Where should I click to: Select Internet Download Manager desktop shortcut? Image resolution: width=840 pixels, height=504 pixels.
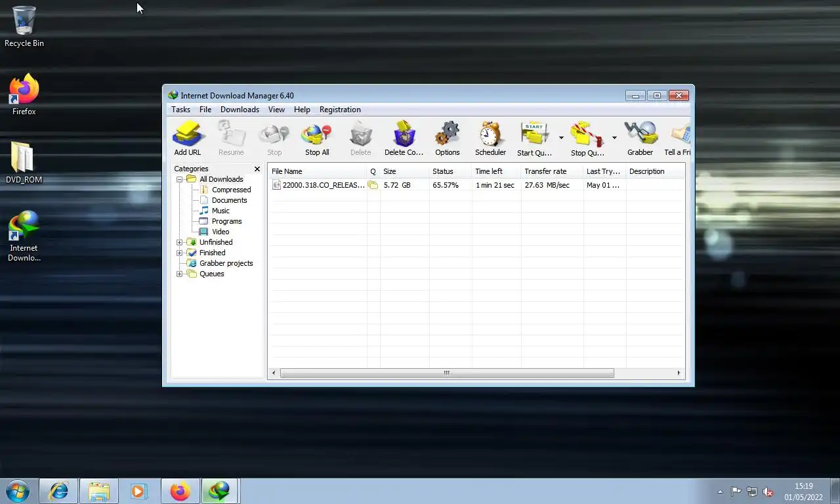click(24, 236)
